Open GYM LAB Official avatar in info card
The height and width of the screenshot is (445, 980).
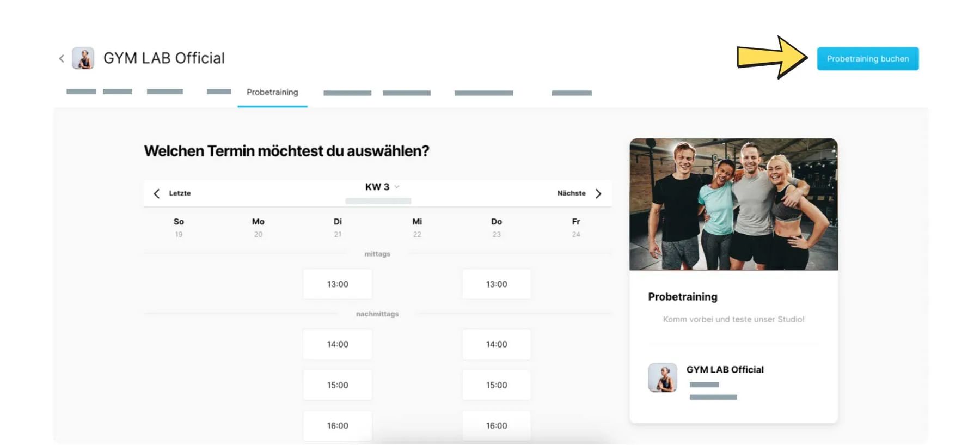point(663,377)
